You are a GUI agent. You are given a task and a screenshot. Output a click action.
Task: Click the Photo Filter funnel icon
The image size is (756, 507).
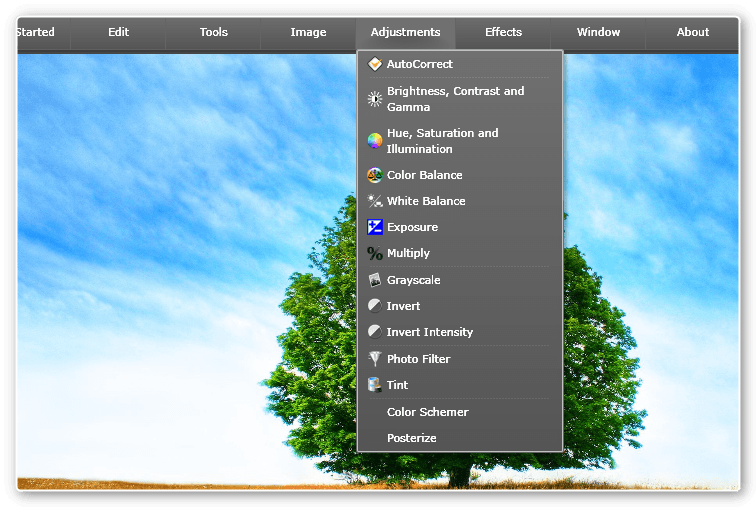point(374,359)
